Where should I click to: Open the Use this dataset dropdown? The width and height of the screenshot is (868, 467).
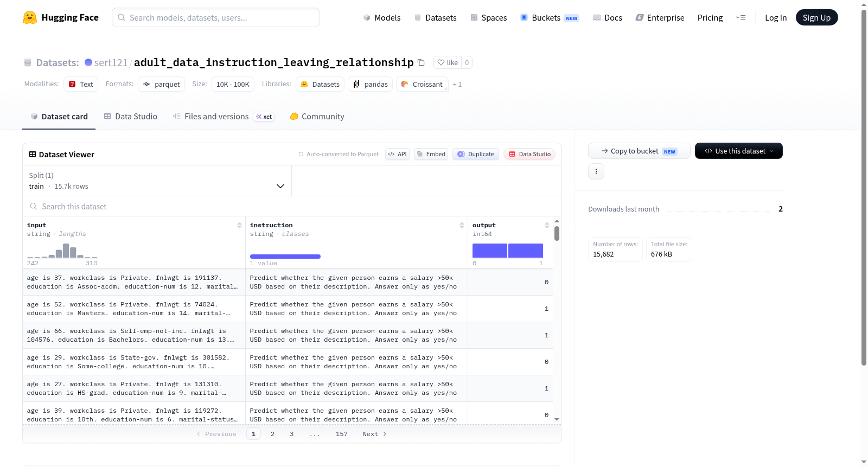[x=739, y=151]
